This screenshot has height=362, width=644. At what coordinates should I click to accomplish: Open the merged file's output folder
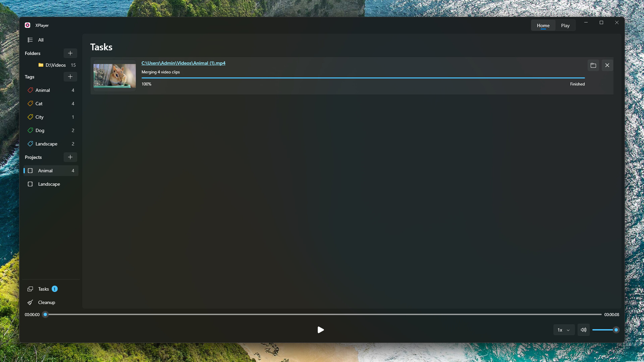tap(593, 65)
